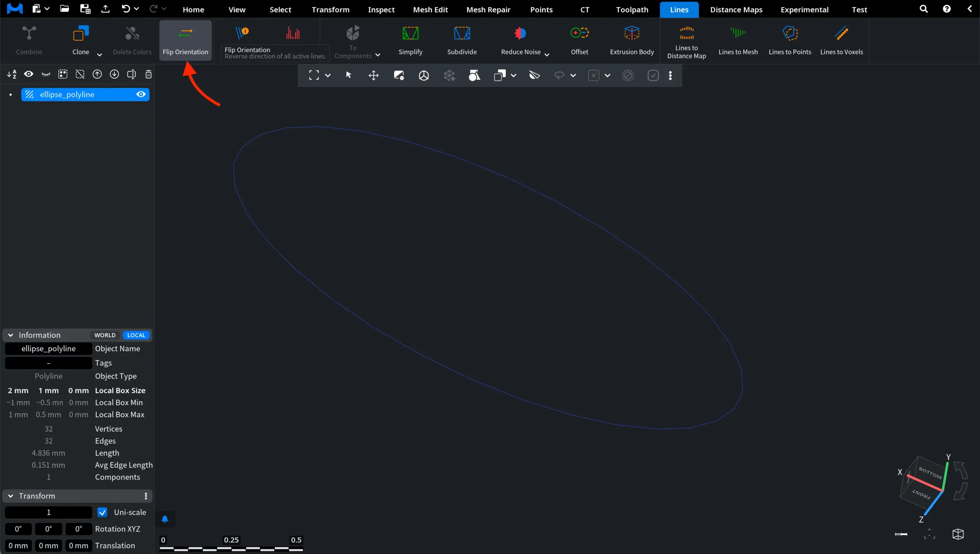This screenshot has width=980, height=554.
Task: Run the Lines to Points tool
Action: click(790, 40)
